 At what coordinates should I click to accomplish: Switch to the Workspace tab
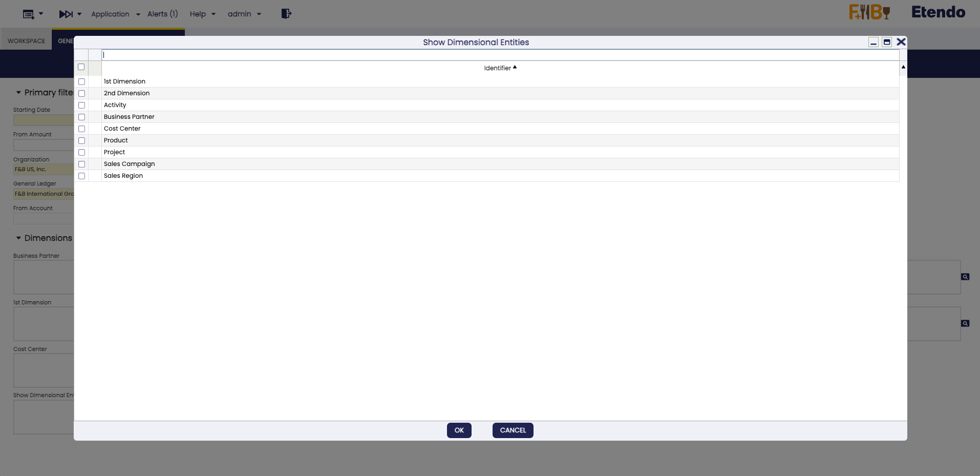coord(26,41)
